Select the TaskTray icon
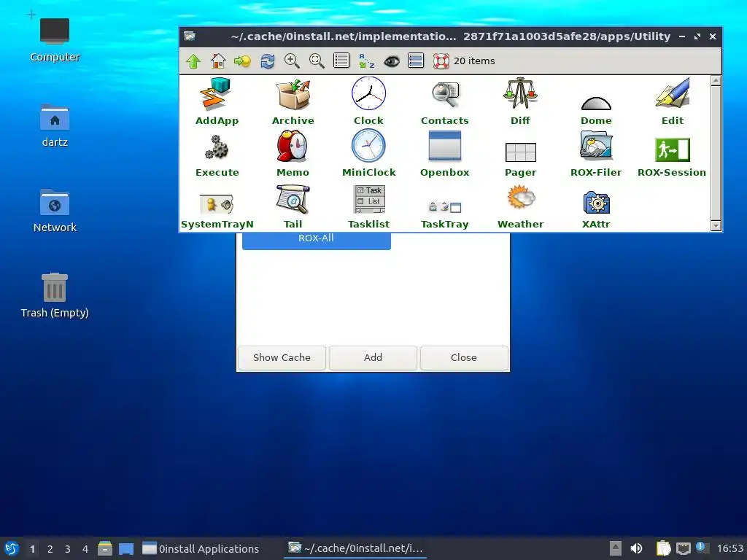Viewport: 747px width, 560px height. tap(445, 206)
